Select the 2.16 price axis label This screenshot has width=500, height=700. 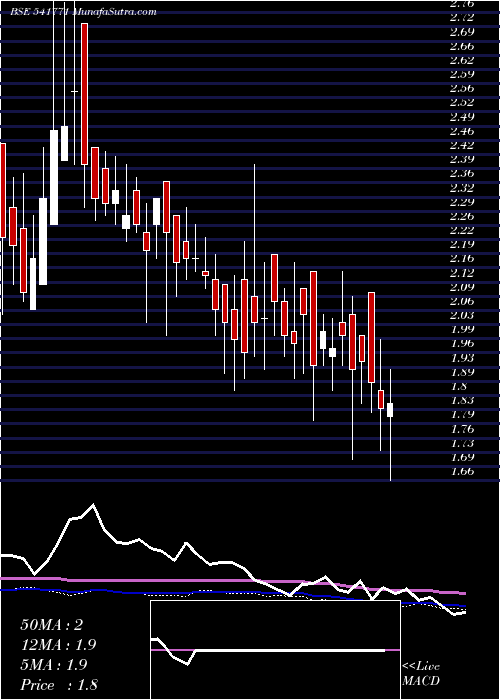[x=461, y=259]
